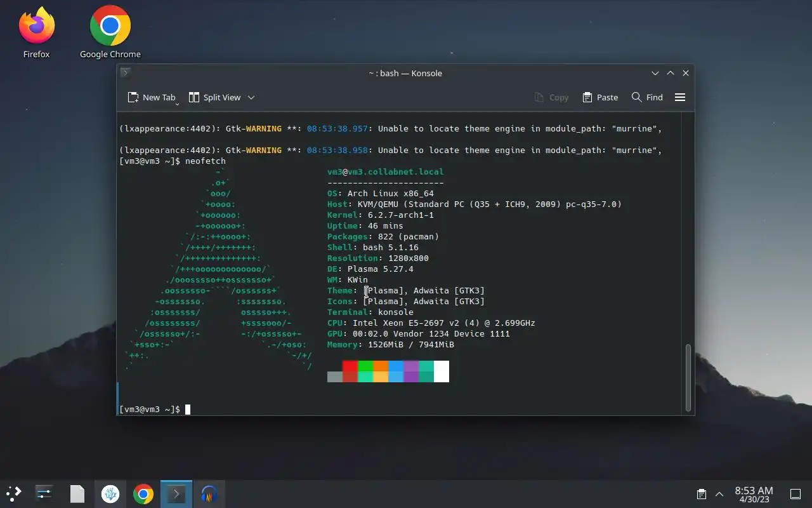Click the Paste toolbar button
812x508 pixels.
click(600, 97)
